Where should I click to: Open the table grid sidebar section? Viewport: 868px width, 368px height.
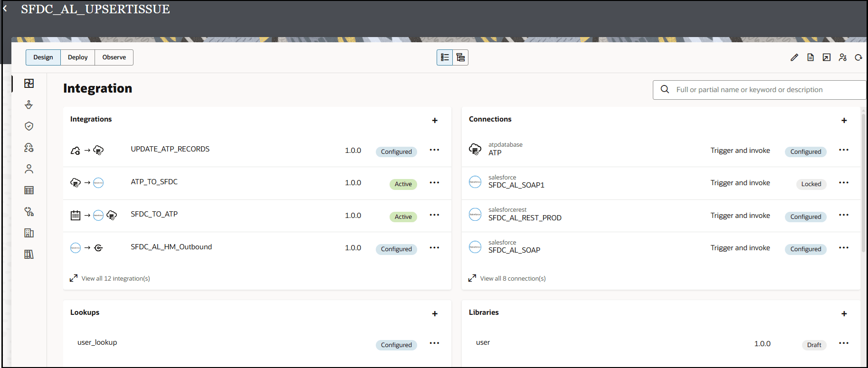(x=29, y=190)
